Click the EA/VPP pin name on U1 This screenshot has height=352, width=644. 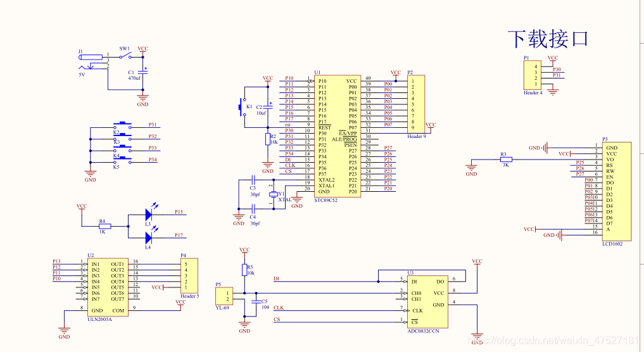point(348,134)
